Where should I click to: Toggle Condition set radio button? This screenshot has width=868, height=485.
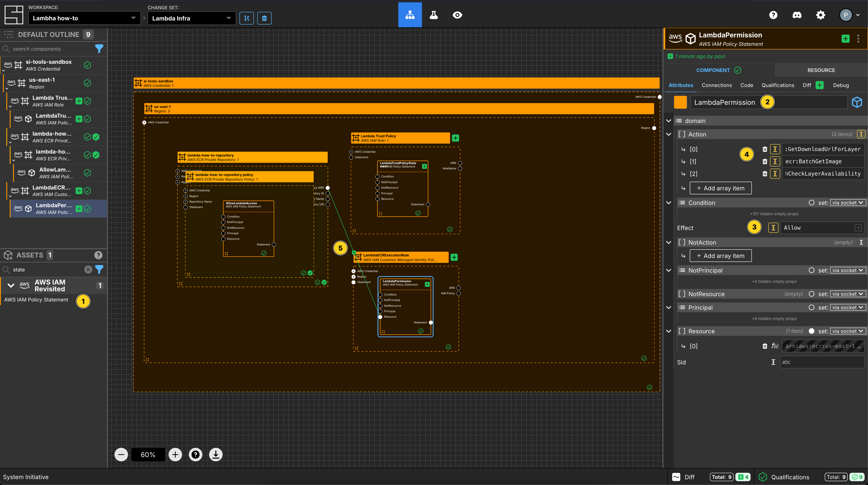811,203
